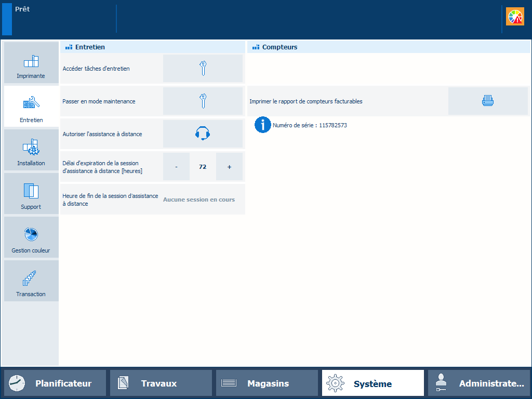The width and height of the screenshot is (532, 399).
Task: Click the headset icon to authorize remote assistance
Action: point(203,134)
